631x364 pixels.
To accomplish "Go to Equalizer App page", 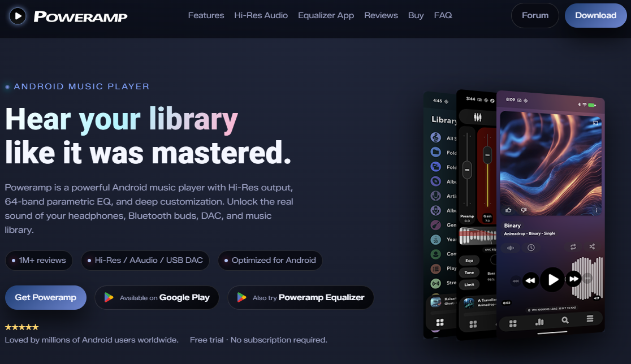I will coord(326,15).
